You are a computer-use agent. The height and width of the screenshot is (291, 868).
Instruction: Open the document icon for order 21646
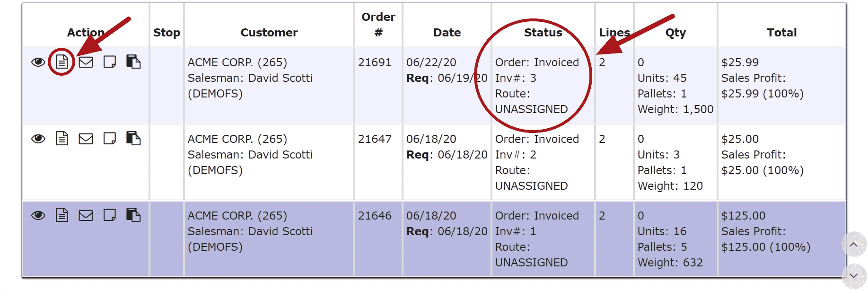coord(62,215)
